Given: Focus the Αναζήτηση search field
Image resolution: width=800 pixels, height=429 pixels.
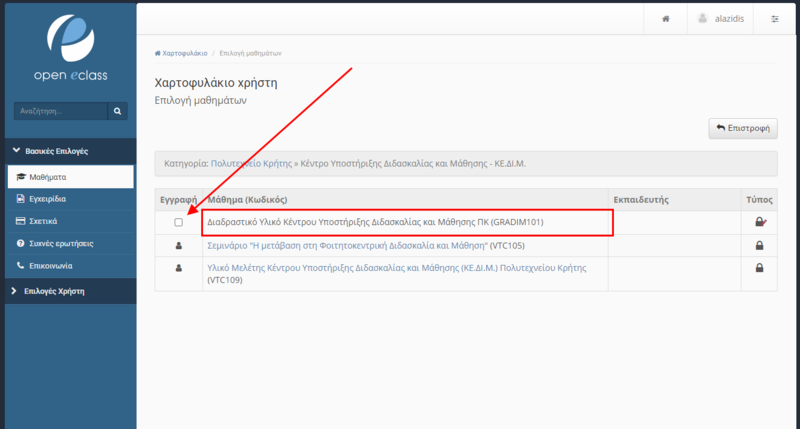Looking at the screenshot, I should point(61,111).
